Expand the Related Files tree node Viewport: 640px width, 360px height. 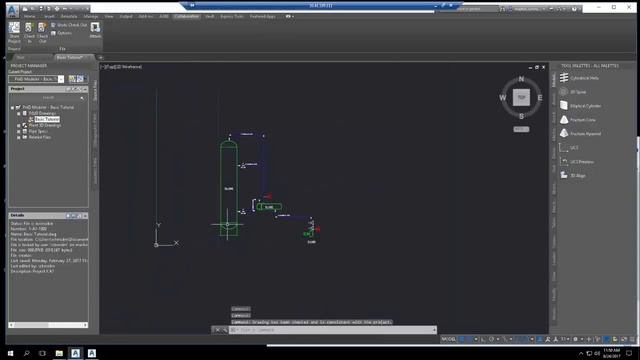[19, 137]
